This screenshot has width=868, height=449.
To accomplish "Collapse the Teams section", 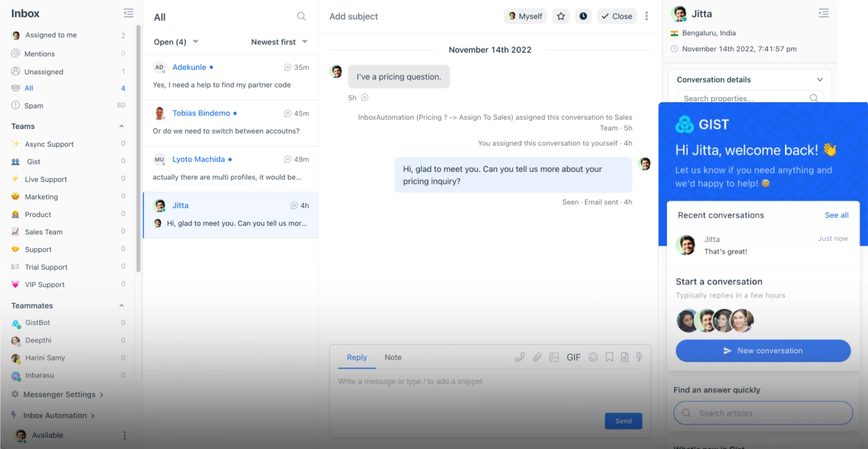I will 121,127.
